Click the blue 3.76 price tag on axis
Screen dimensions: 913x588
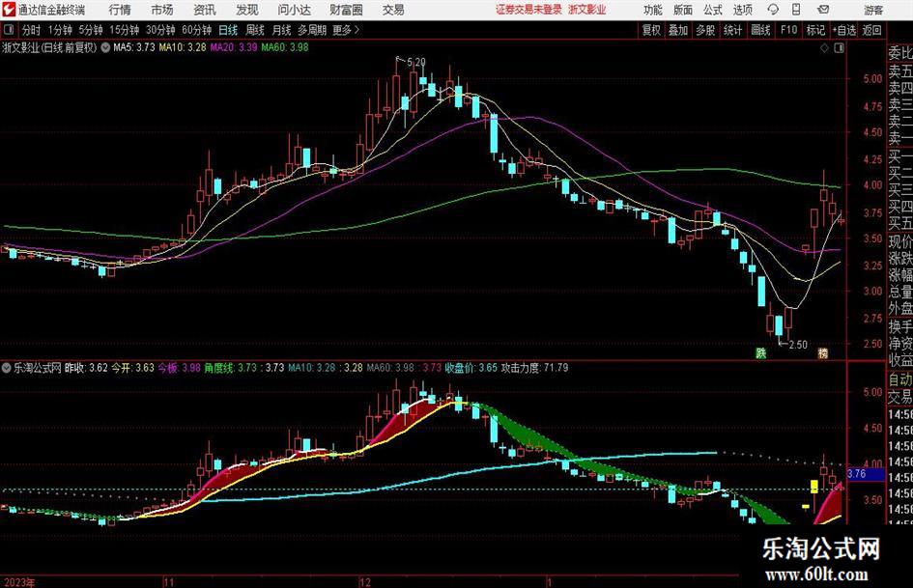[866, 474]
